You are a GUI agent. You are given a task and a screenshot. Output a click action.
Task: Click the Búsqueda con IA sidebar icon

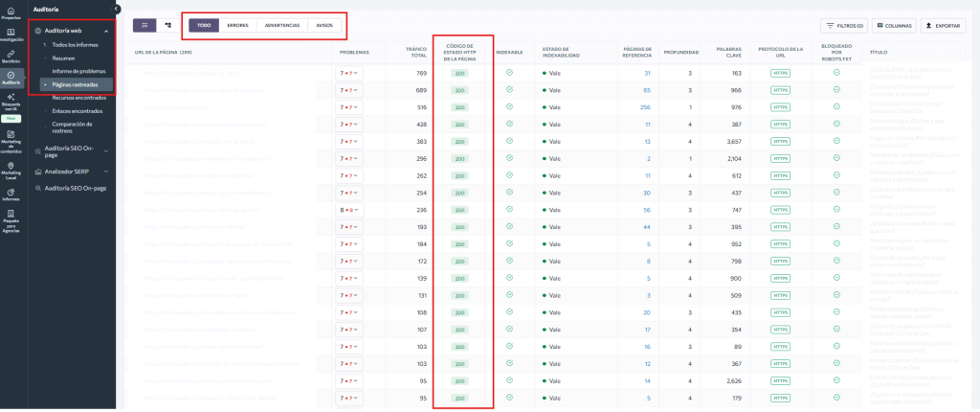click(x=11, y=102)
